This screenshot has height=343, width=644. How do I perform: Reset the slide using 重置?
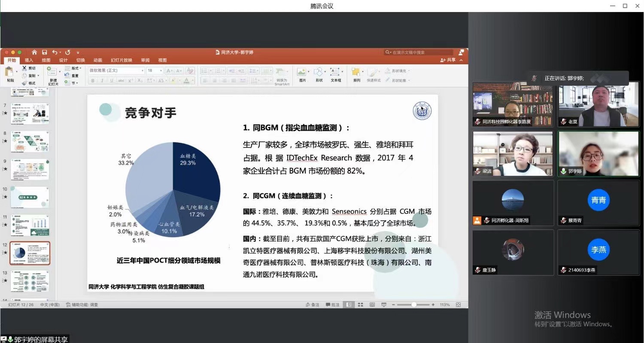(x=71, y=75)
